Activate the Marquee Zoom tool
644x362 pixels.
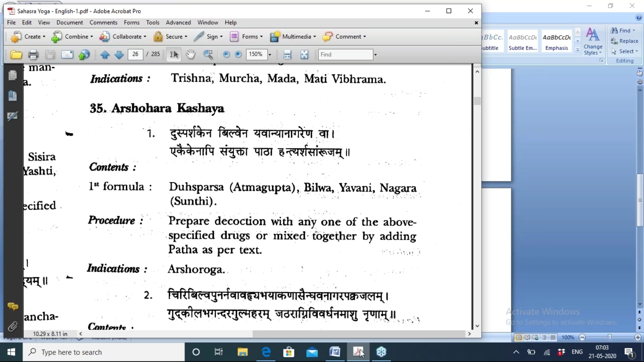(x=208, y=54)
